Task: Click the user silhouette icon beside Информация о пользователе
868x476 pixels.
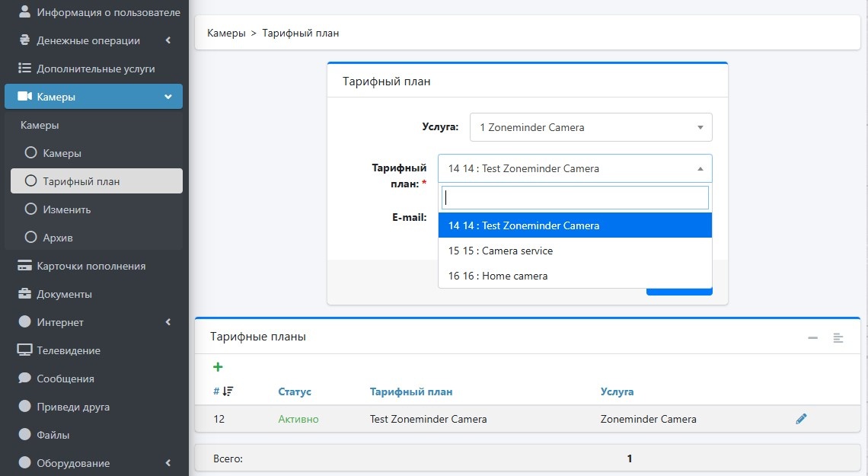Action: click(x=24, y=11)
